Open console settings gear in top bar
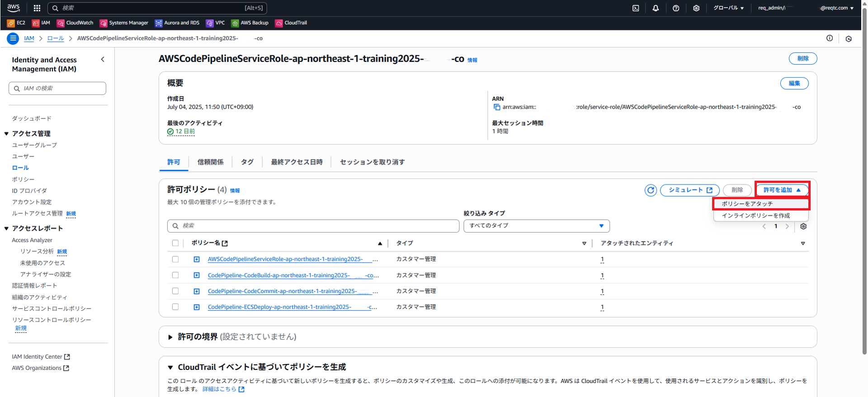Image resolution: width=868 pixels, height=397 pixels. [x=696, y=8]
